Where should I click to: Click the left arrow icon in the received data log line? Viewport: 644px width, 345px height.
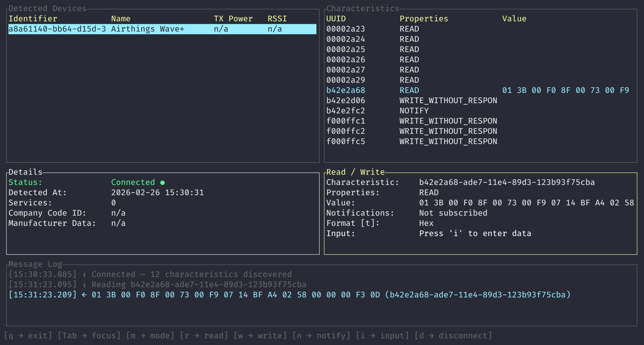(84, 295)
